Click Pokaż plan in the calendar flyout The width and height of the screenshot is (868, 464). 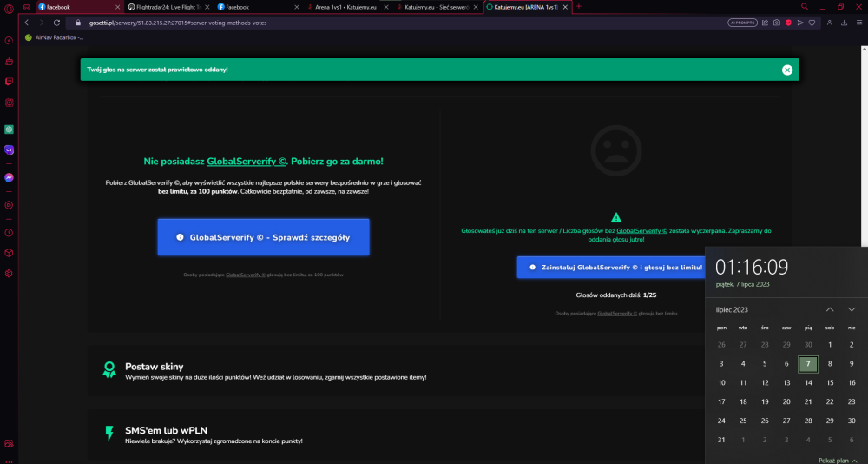[837, 461]
